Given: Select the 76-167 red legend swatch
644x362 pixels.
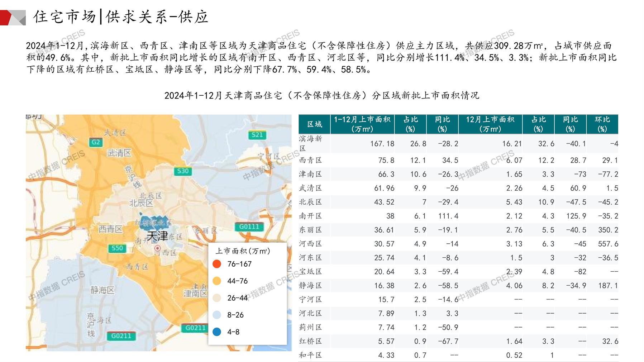Looking at the screenshot, I should [x=217, y=264].
